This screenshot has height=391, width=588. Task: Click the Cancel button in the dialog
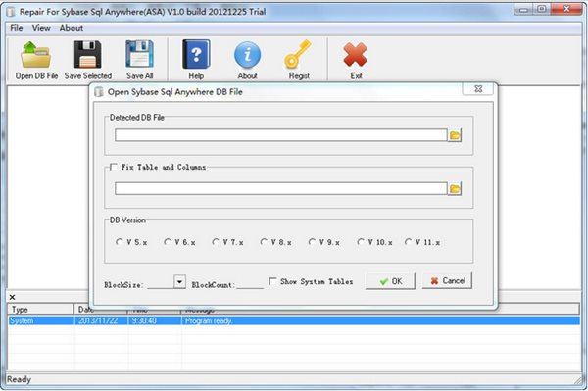coord(448,281)
